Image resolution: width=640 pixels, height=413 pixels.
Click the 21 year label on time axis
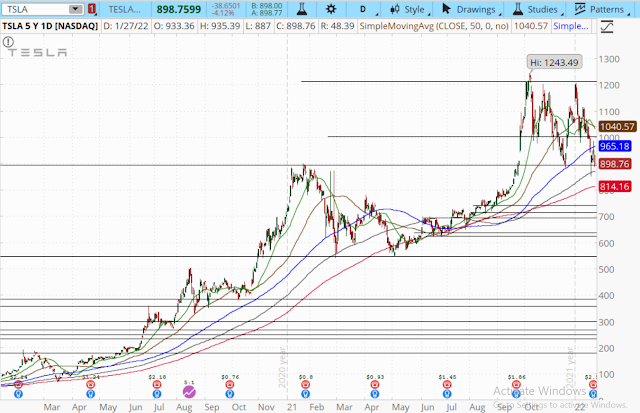click(291, 407)
